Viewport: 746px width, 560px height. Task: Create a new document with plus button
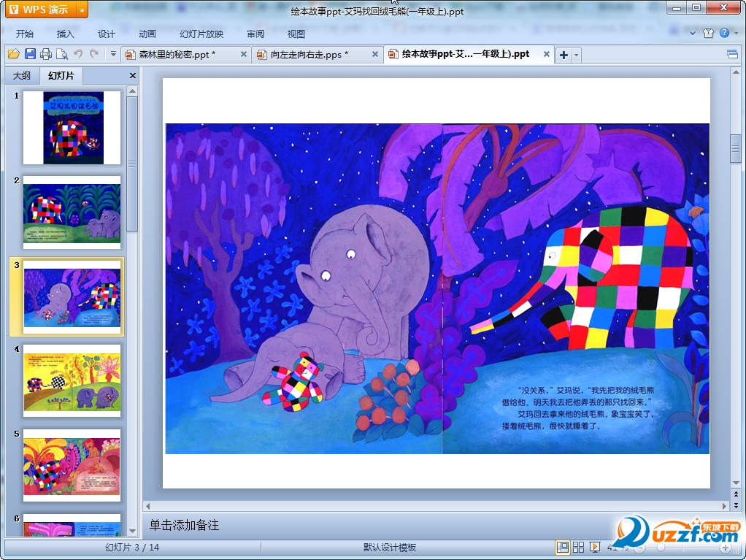pos(564,55)
